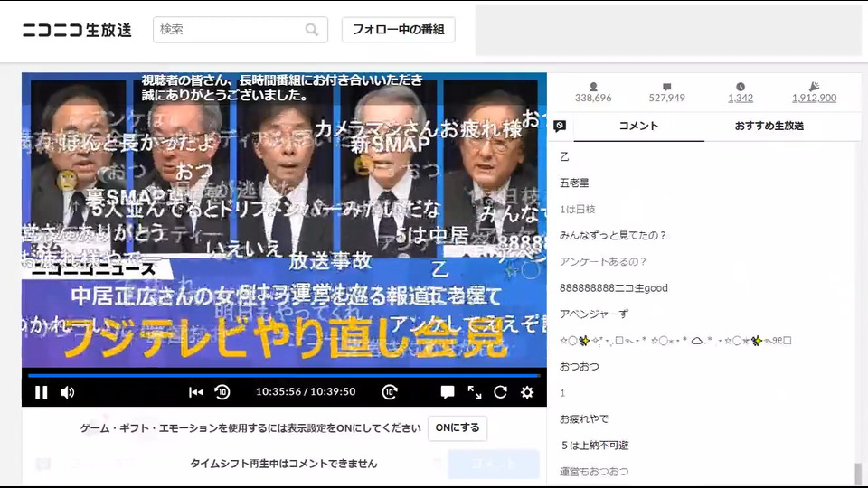The height and width of the screenshot is (488, 868).
Task: Skip forward 10 seconds
Action: tap(390, 392)
